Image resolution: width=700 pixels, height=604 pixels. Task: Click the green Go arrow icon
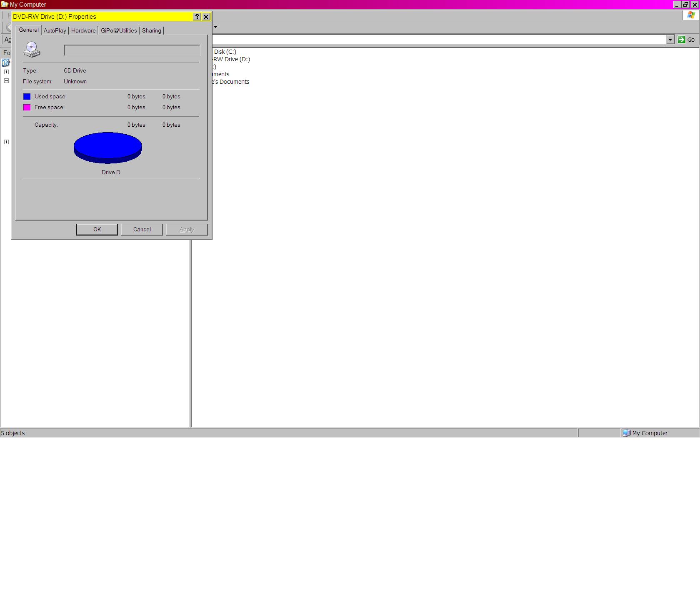[x=682, y=40]
